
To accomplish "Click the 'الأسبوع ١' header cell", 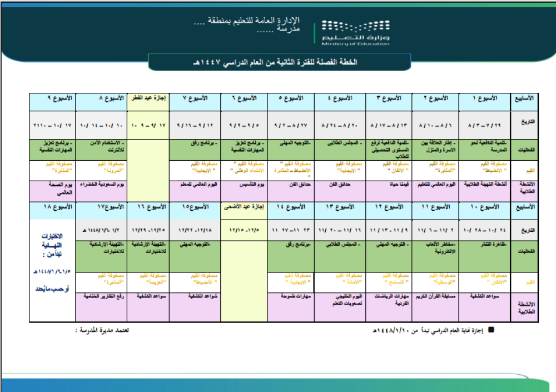I will tap(484, 98).
